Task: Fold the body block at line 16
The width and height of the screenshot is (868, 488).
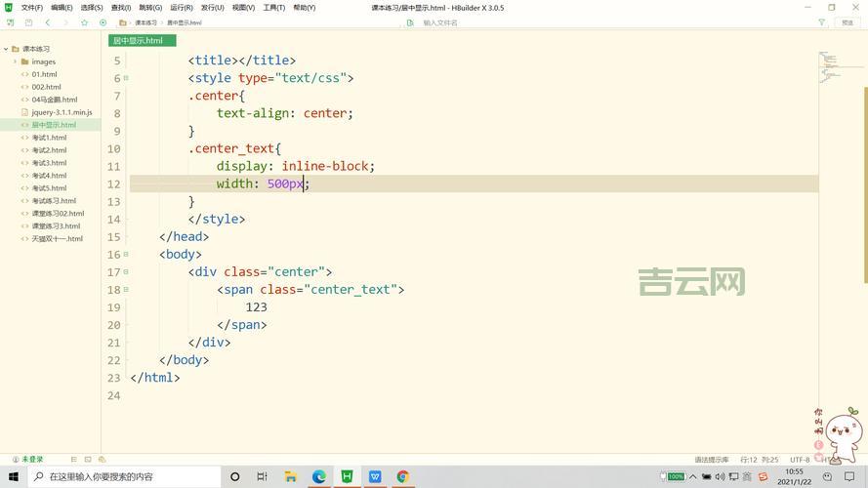Action: (x=126, y=254)
